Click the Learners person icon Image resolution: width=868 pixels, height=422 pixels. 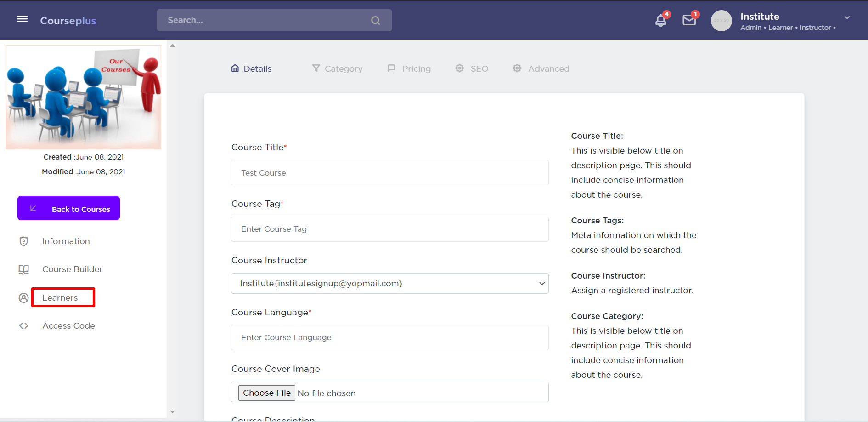pos(24,298)
